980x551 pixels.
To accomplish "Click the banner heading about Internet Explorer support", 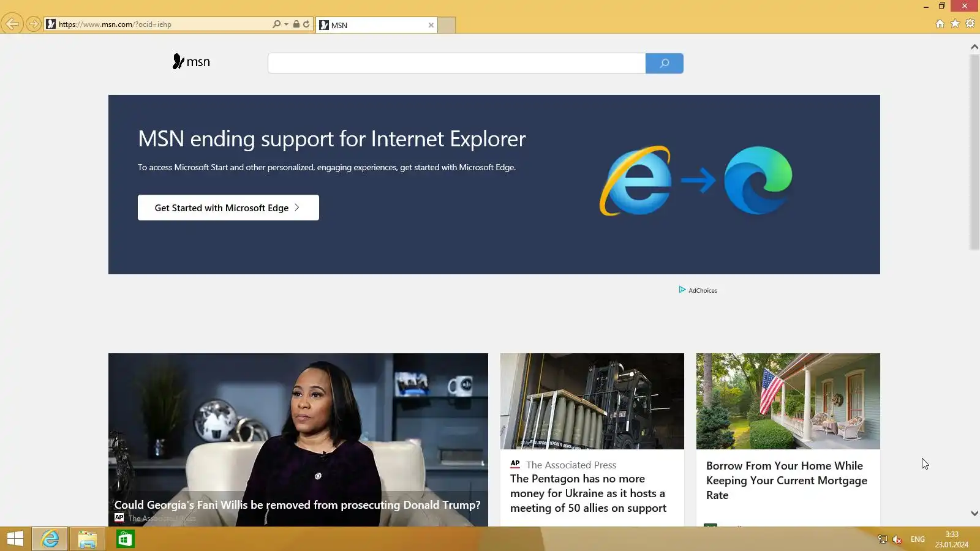I will pyautogui.click(x=332, y=139).
